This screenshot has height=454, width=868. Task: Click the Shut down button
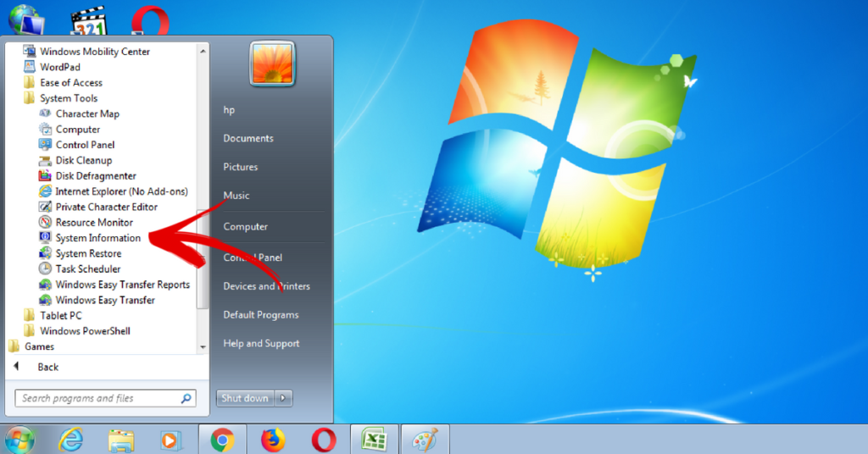tap(245, 398)
